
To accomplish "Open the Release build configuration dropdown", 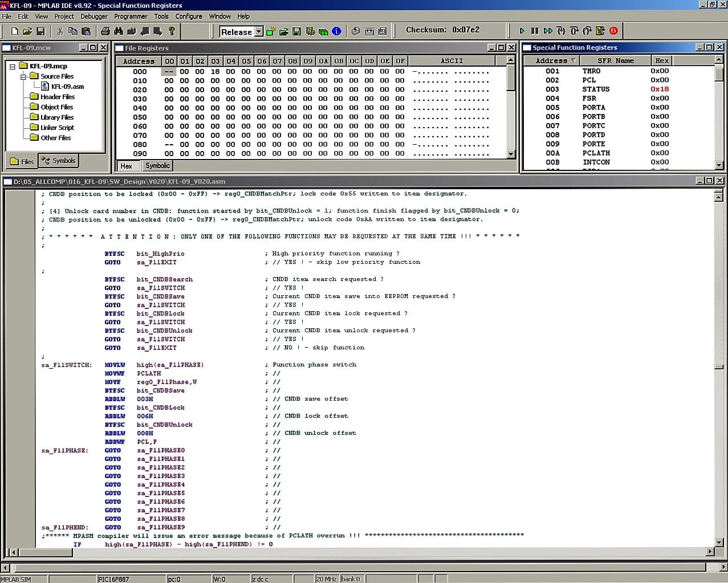I will [259, 32].
